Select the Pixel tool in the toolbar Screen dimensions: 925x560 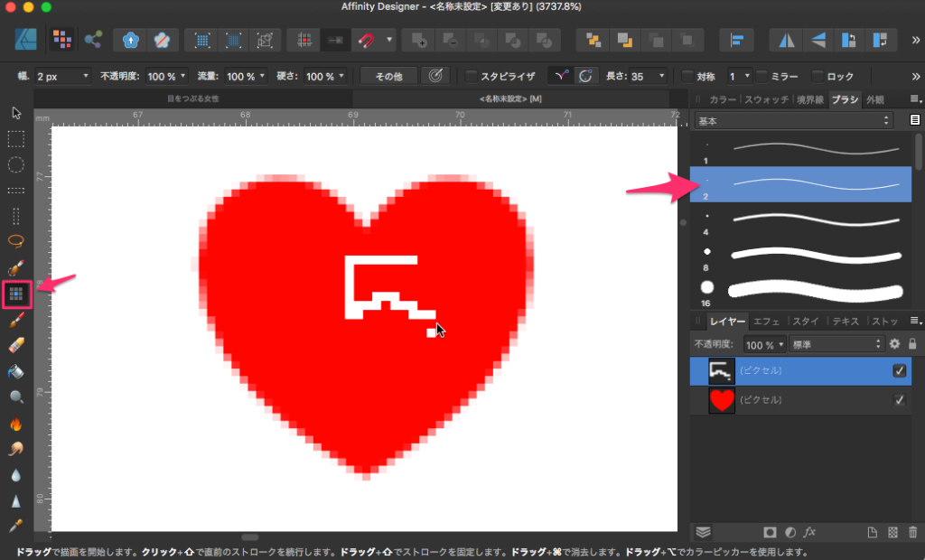16,293
